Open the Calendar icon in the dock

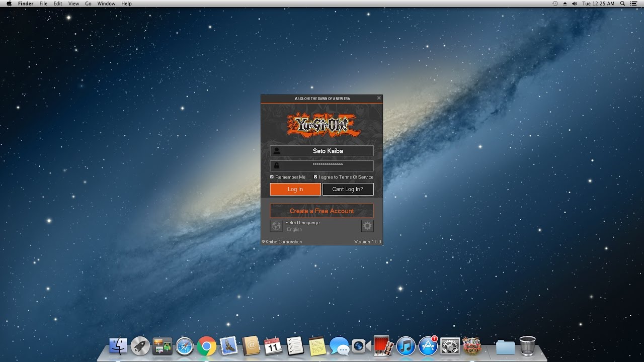(273, 346)
